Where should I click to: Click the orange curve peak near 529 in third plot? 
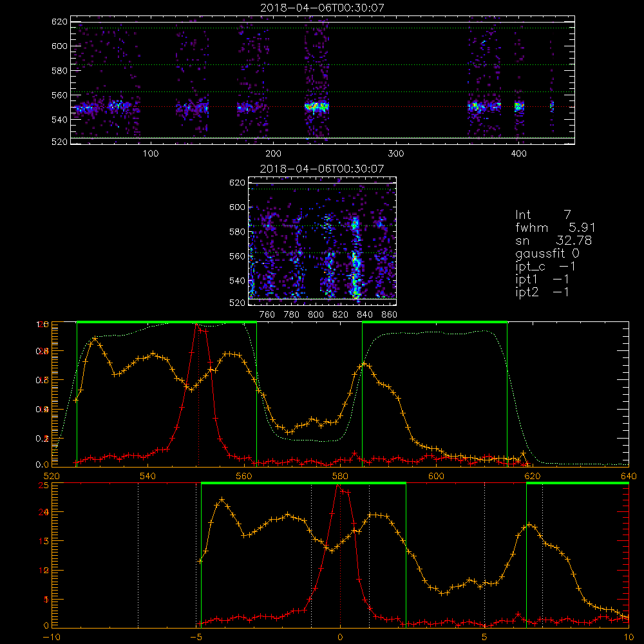coord(95,339)
